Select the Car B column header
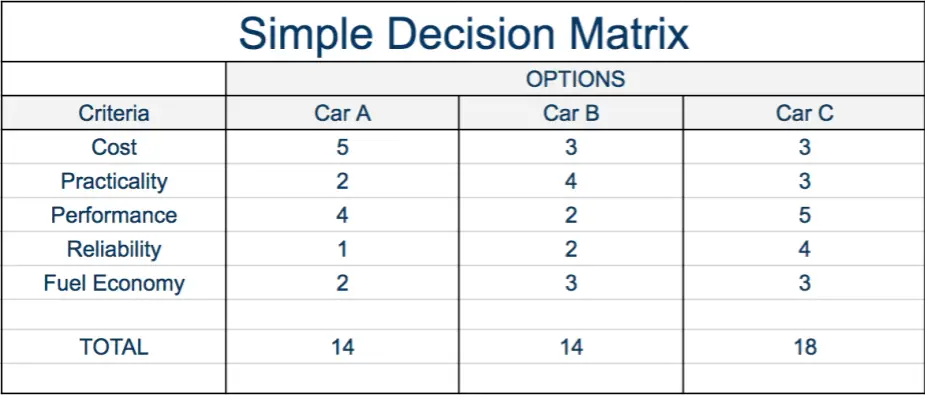The image size is (925, 395). (x=570, y=113)
